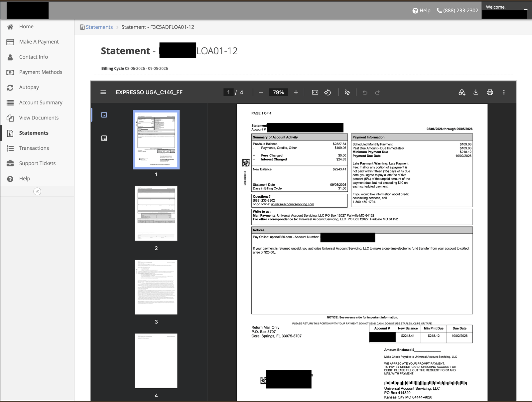Viewport: 532px width, 402px height.
Task: Show thumbnails view in PDF sidebar
Action: (x=104, y=115)
